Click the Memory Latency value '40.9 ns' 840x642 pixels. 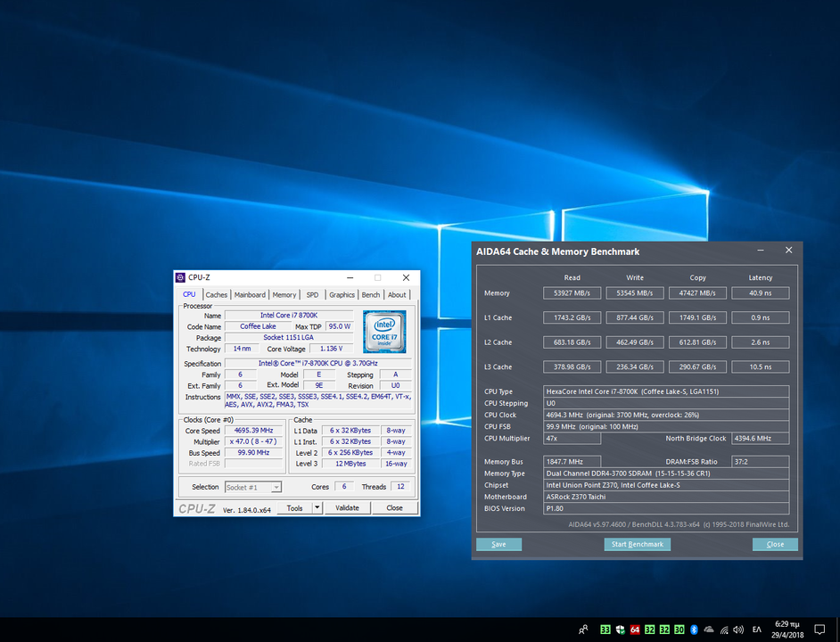760,293
